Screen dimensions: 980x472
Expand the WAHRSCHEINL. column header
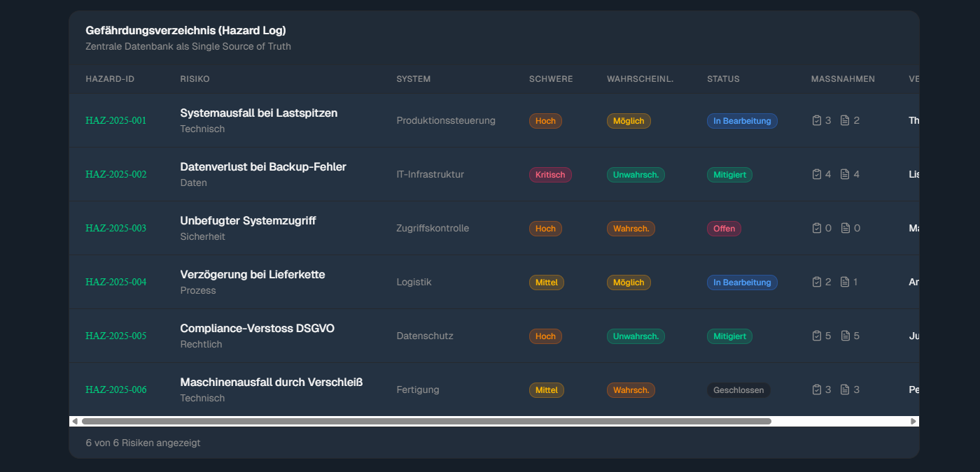[640, 79]
